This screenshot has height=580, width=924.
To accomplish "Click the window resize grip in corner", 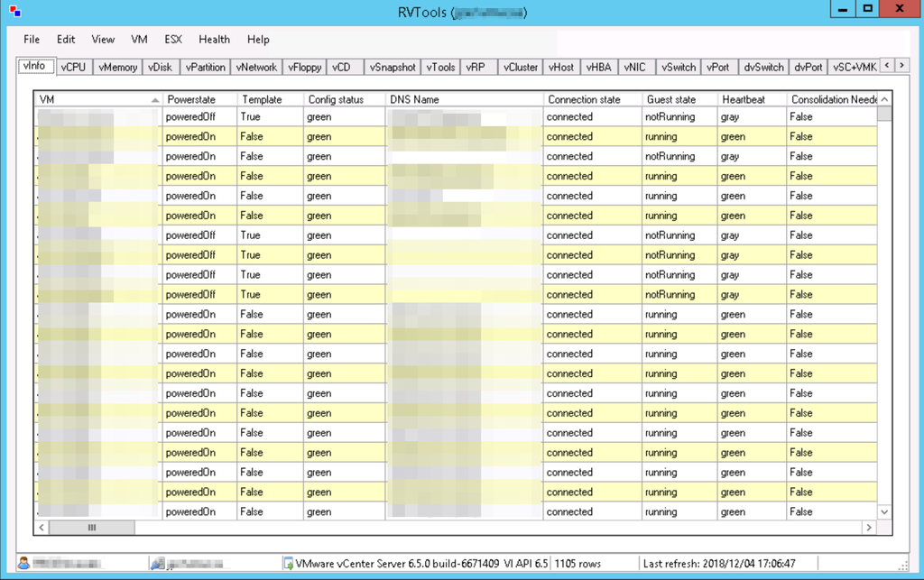I will coord(902,566).
